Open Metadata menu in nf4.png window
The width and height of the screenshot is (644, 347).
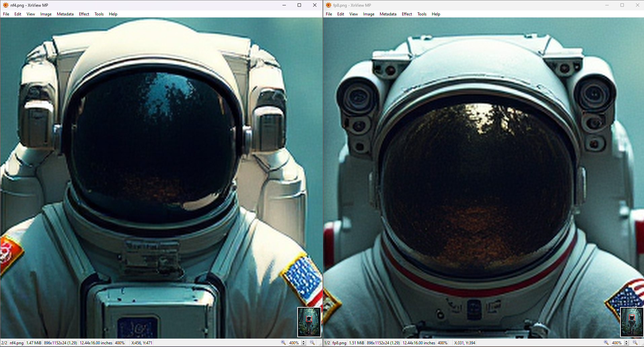[65, 14]
